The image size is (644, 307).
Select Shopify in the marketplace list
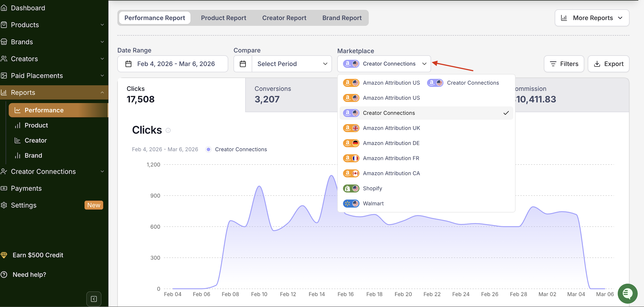pyautogui.click(x=372, y=188)
